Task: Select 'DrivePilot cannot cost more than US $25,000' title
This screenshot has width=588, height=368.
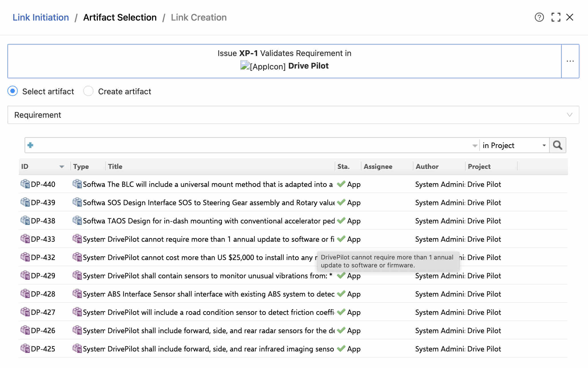Action: click(x=212, y=257)
